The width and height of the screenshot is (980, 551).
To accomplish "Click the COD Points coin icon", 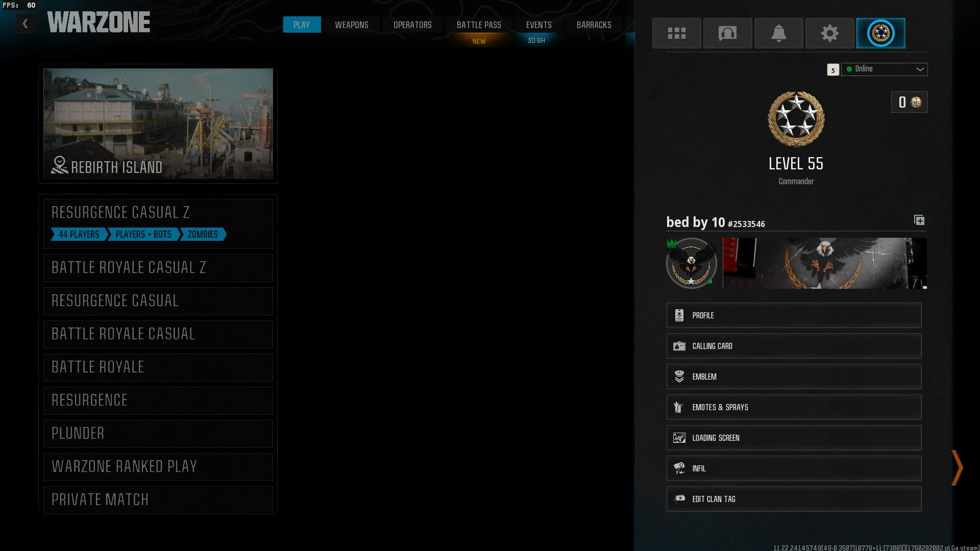I will click(916, 102).
